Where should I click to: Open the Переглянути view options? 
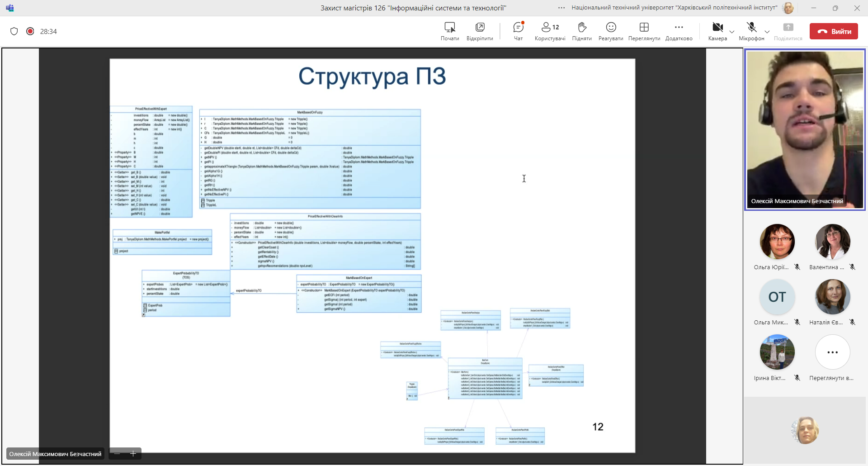[644, 31]
